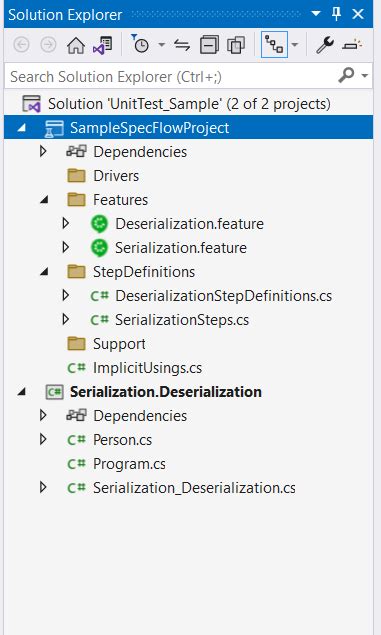Open Window Position dropdown arrow in title bar
The height and width of the screenshot is (635, 381).
(x=316, y=14)
